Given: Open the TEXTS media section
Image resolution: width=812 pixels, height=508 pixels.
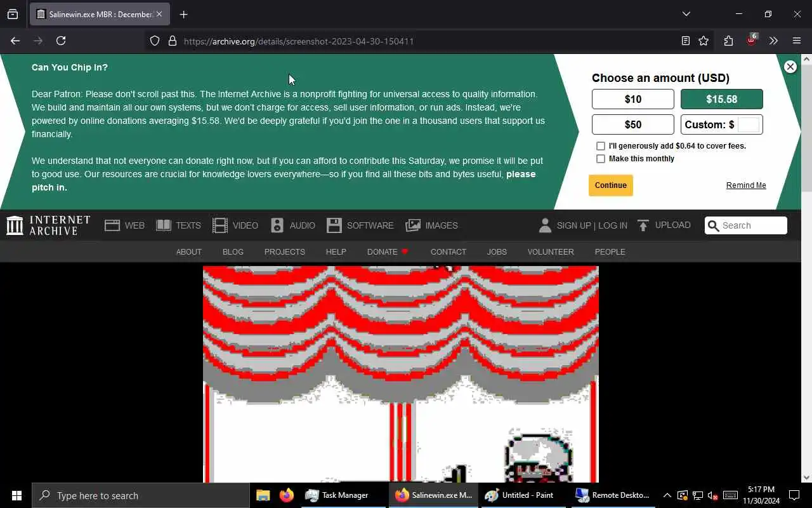Looking at the screenshot, I should coord(179,225).
